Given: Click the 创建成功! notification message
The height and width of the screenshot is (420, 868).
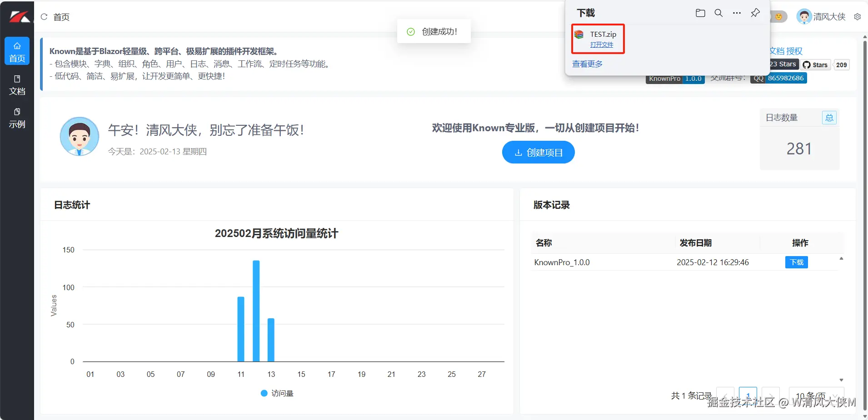Looking at the screenshot, I should (434, 31).
